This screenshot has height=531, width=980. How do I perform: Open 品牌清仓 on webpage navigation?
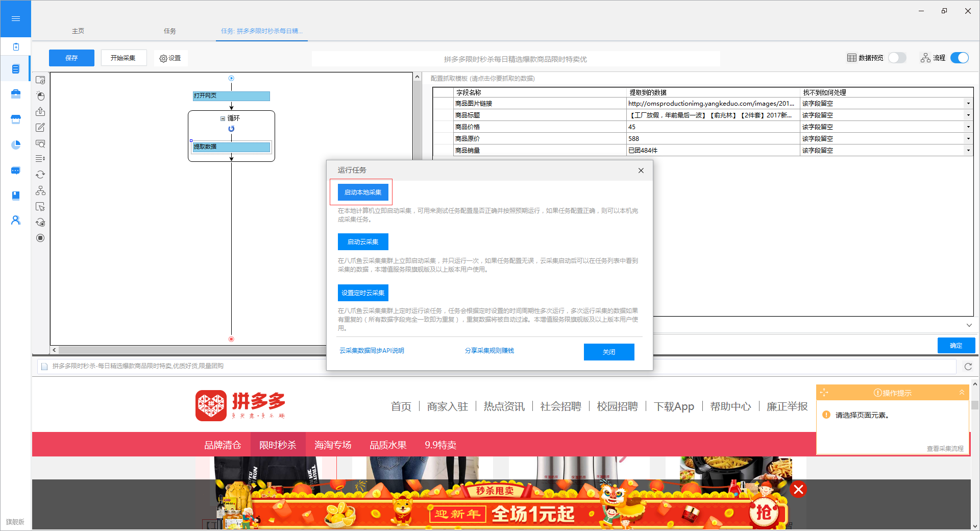[x=223, y=445]
